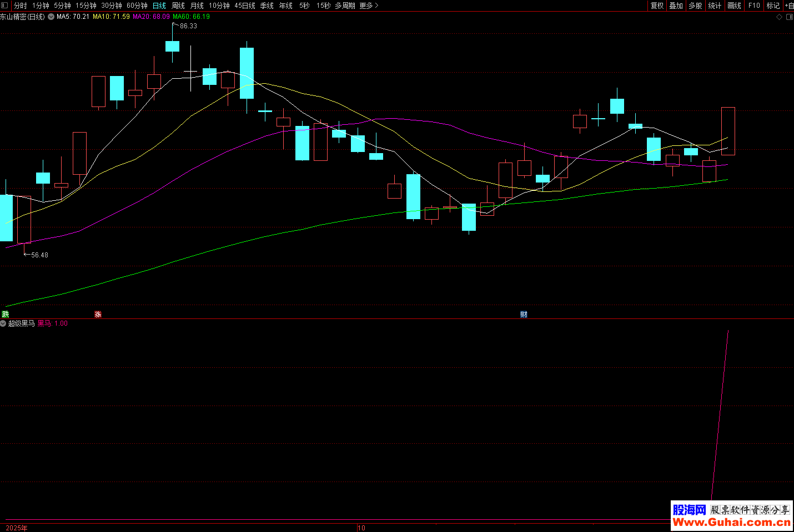Toggle 叠加 overlay comparison
This screenshot has height=532, width=794.
click(x=676, y=6)
